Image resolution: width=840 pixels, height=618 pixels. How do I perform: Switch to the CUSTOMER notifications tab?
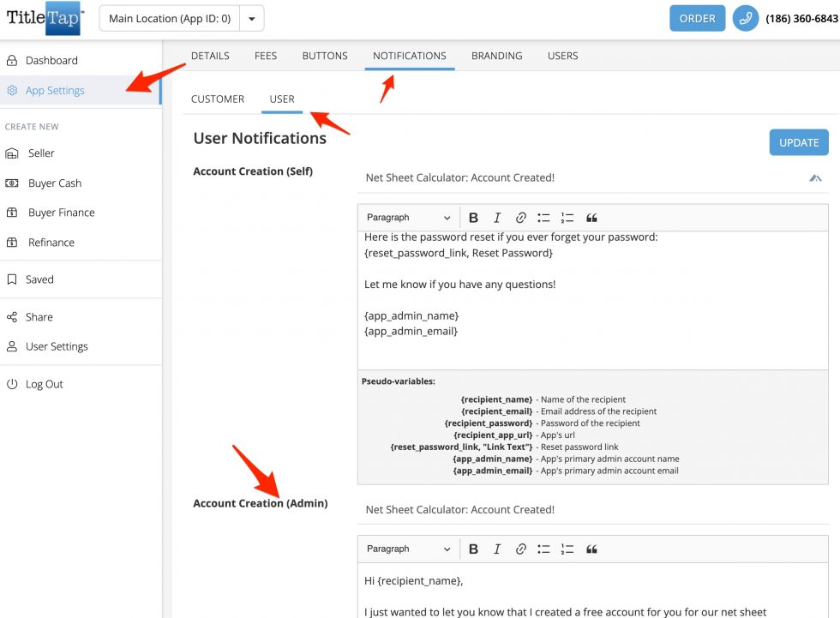[217, 99]
